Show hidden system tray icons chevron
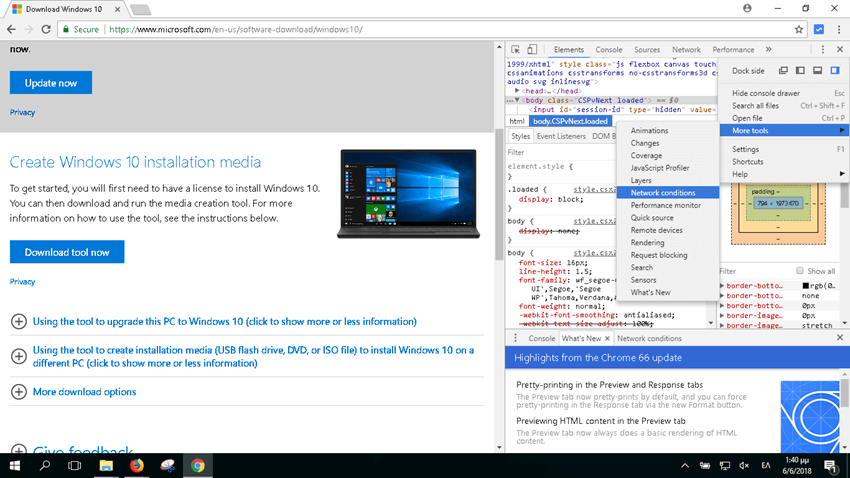Screen dimensions: 850x478 pos(685,466)
